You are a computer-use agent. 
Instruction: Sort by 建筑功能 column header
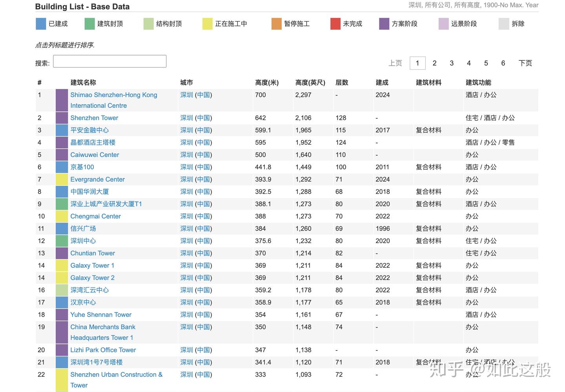click(478, 83)
